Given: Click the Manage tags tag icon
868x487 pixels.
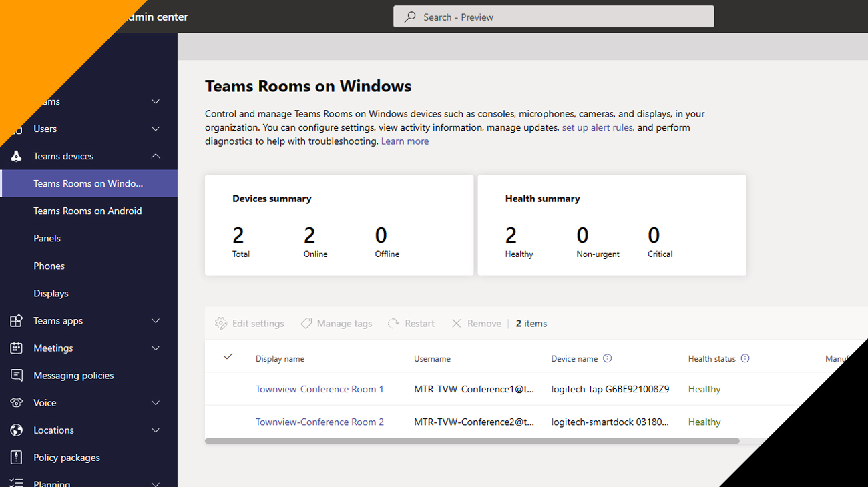Looking at the screenshot, I should pyautogui.click(x=306, y=324).
